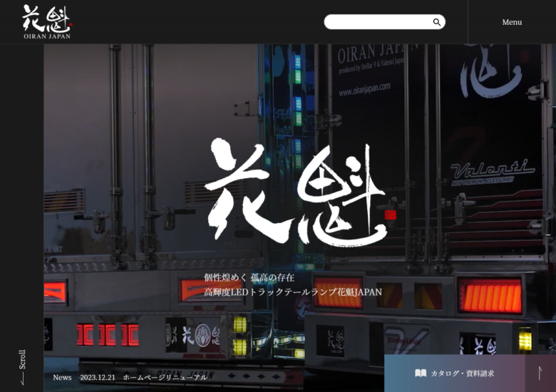Click the large 花魁 calligraphy logo
This screenshot has width=556, height=392.
(294, 191)
